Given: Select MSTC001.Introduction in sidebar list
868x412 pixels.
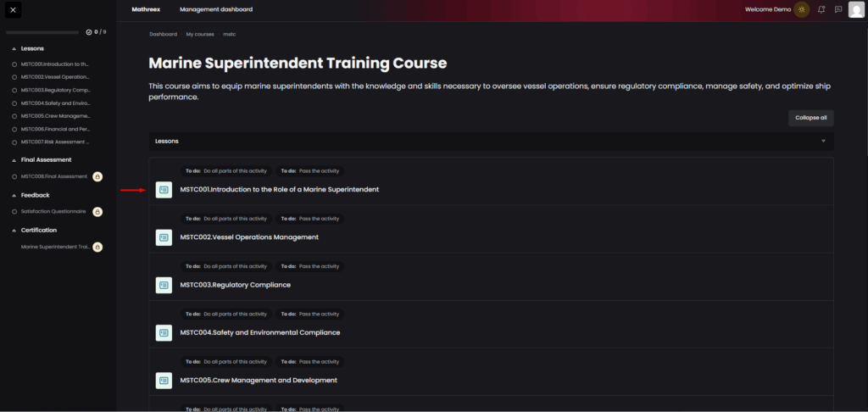Looking at the screenshot, I should (55, 64).
